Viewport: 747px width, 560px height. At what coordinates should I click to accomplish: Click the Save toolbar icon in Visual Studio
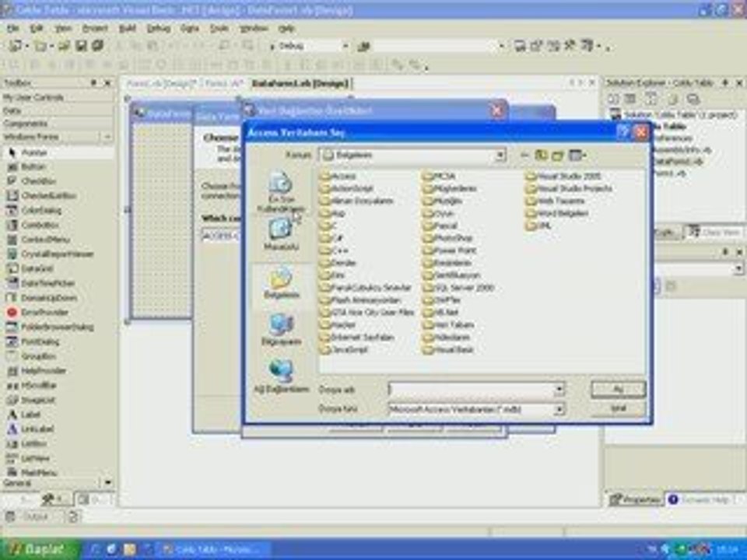pos(82,46)
